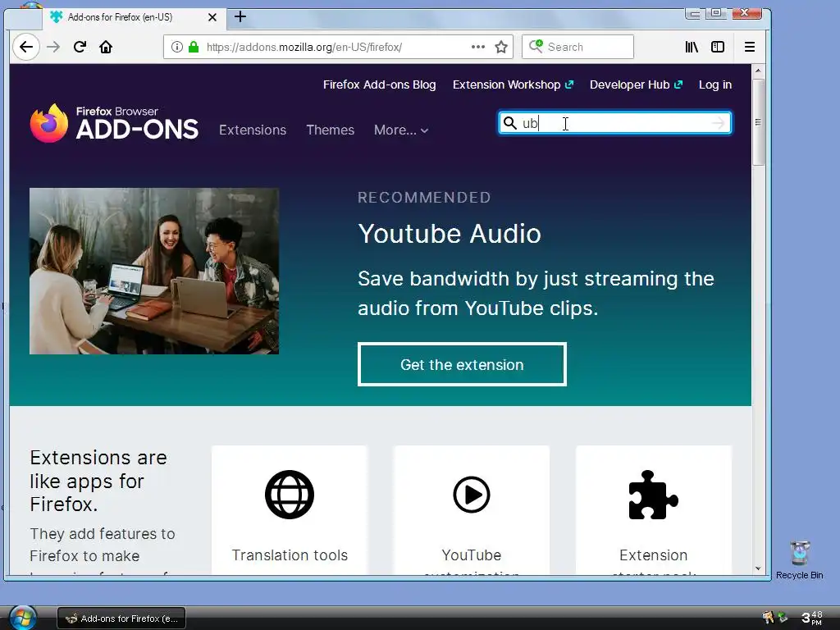Open the Extensions section
This screenshot has width=840, height=630.
click(253, 130)
